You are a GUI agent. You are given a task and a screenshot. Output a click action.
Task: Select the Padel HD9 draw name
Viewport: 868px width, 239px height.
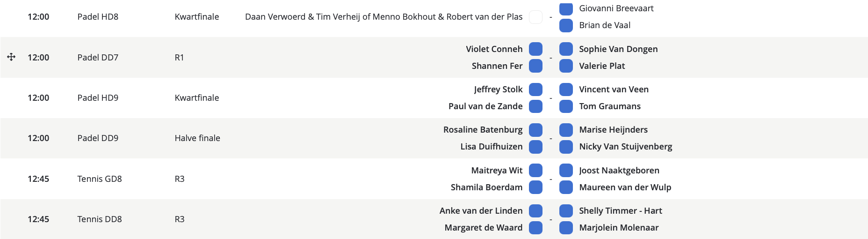[x=98, y=98]
